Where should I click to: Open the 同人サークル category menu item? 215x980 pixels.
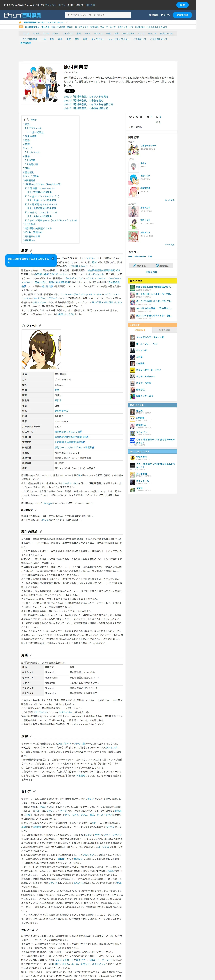(166, 33)
